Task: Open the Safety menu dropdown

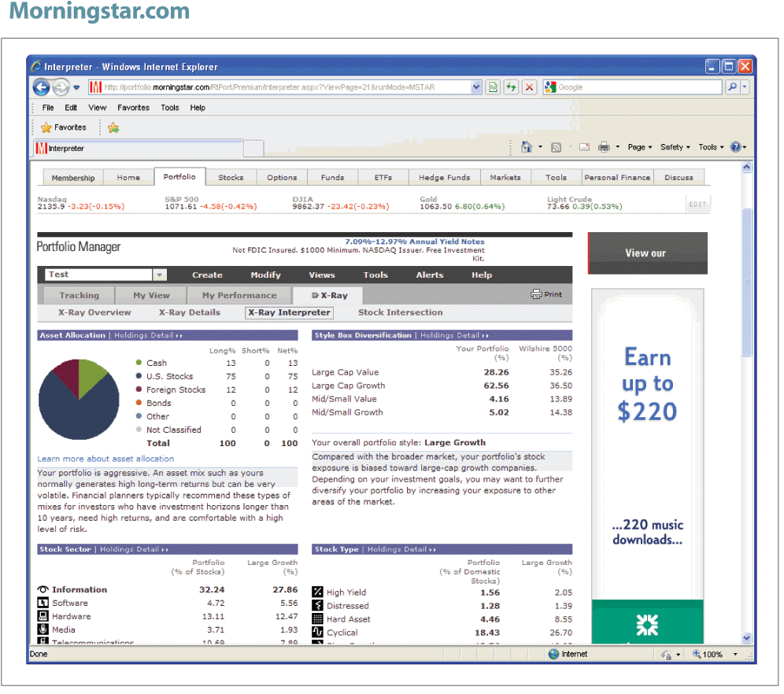Action: pyautogui.click(x=675, y=147)
